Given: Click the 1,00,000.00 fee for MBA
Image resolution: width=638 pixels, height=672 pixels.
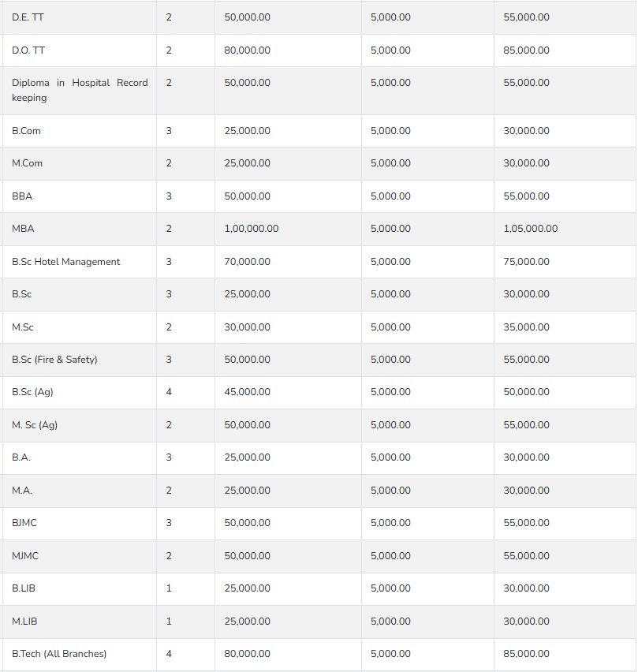Looking at the screenshot, I should point(251,229).
